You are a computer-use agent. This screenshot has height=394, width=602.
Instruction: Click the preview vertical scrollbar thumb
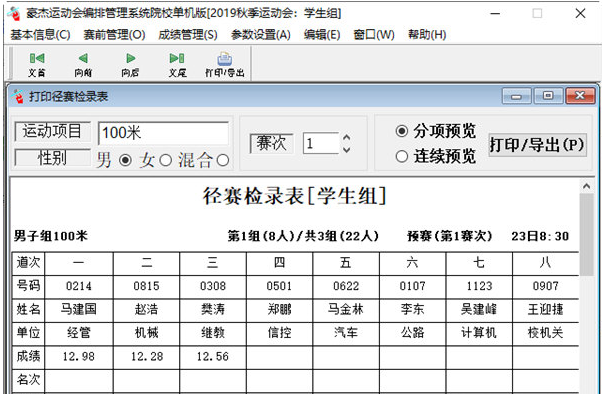pyautogui.click(x=586, y=234)
